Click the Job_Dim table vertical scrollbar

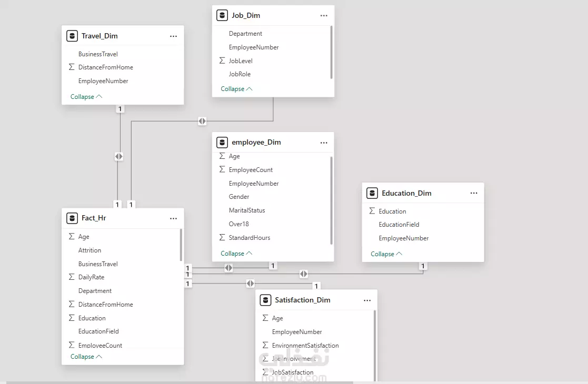click(331, 53)
